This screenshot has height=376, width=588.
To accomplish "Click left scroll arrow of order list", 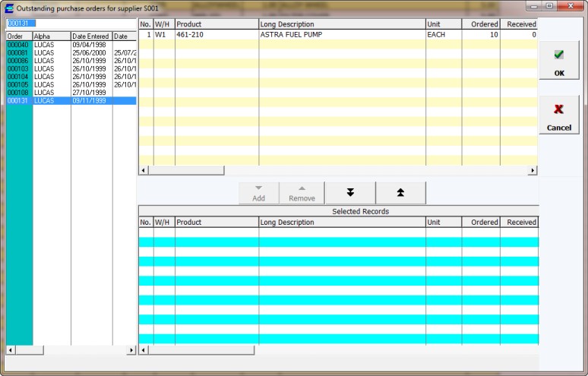I will point(11,350).
